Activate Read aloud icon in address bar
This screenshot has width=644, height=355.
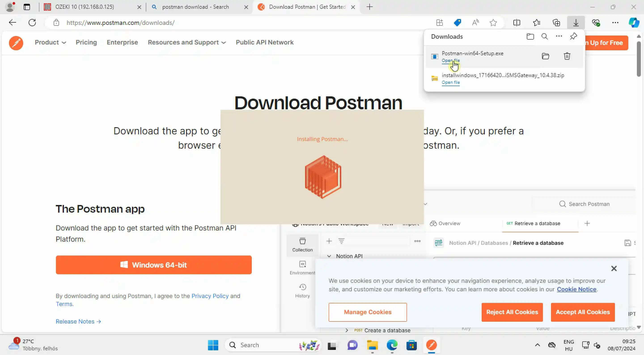pyautogui.click(x=475, y=23)
